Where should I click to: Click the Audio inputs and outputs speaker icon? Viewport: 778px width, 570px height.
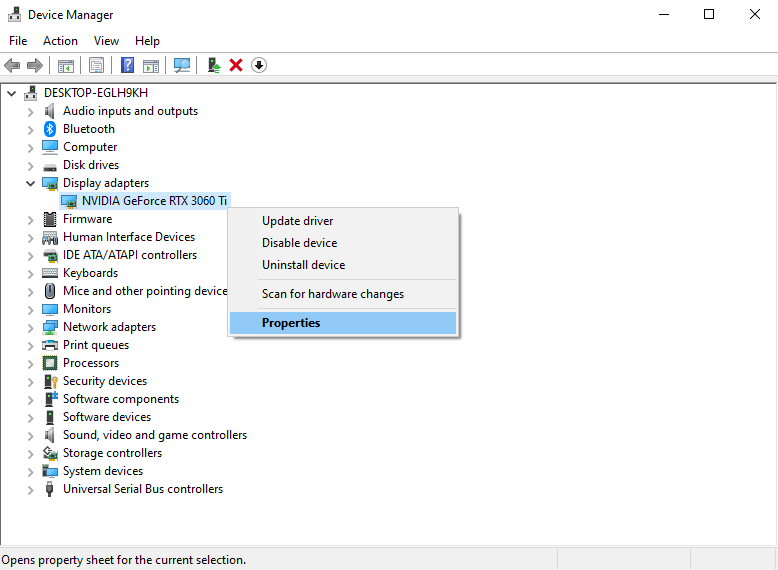50,111
